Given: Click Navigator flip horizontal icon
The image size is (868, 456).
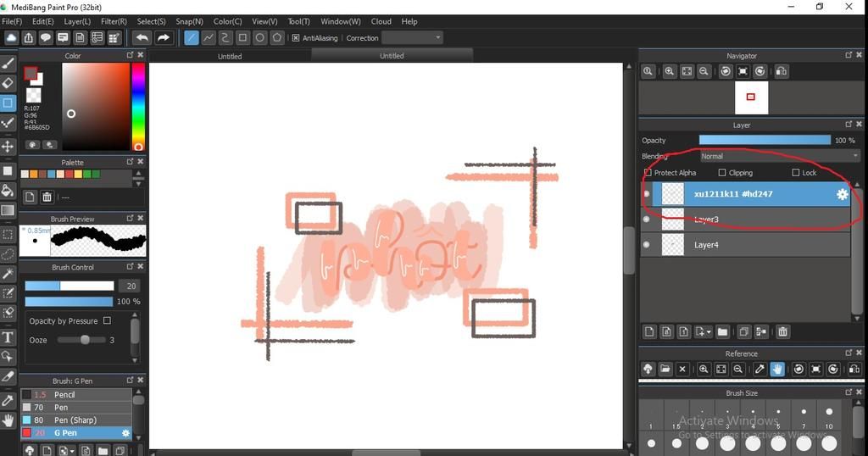Looking at the screenshot, I should tap(781, 71).
